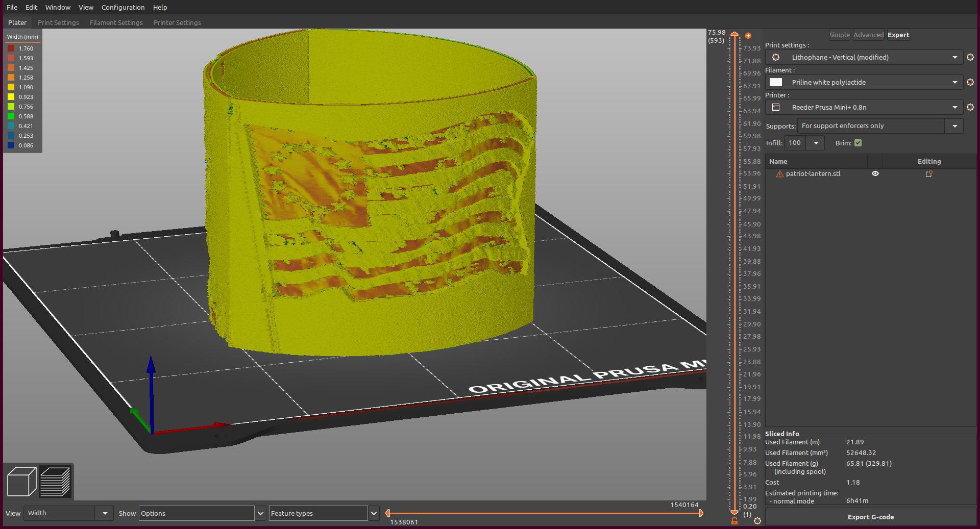Open the File menu

coord(12,7)
